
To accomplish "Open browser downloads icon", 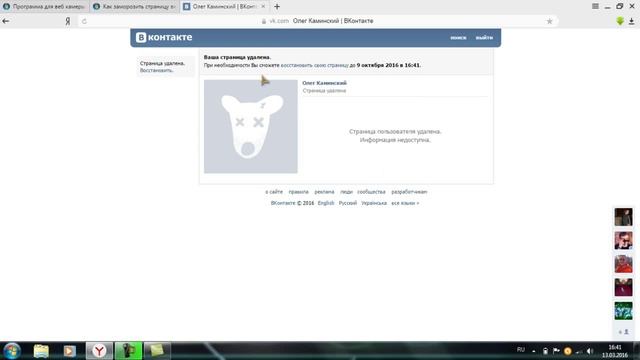I will pyautogui.click(x=631, y=21).
